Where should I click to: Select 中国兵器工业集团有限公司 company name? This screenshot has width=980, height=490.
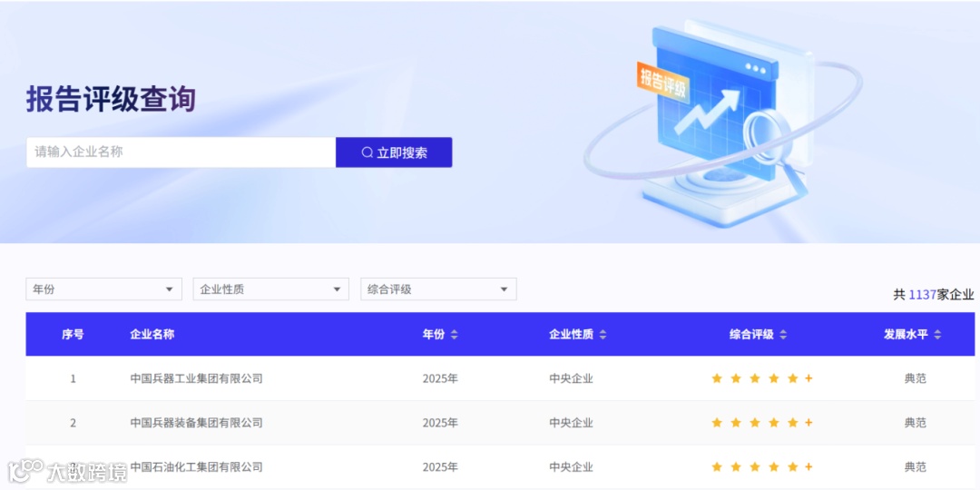point(196,378)
